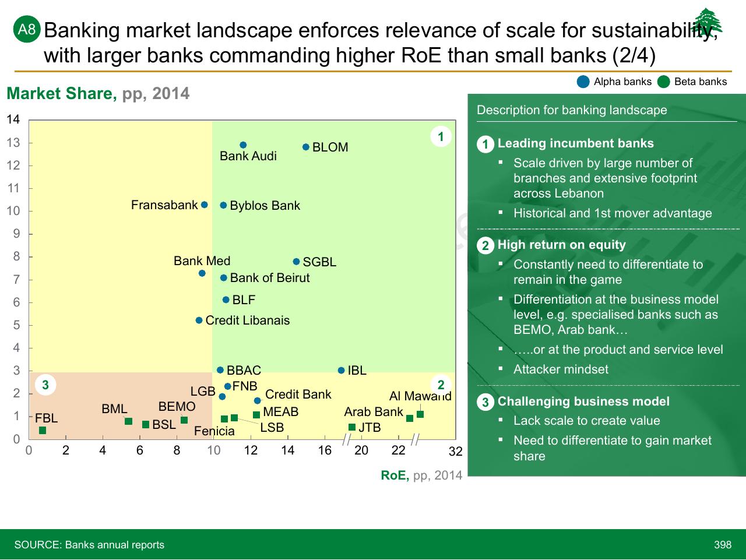Click the 2 badge beside High return on equity
746x560 pixels.
(x=485, y=246)
